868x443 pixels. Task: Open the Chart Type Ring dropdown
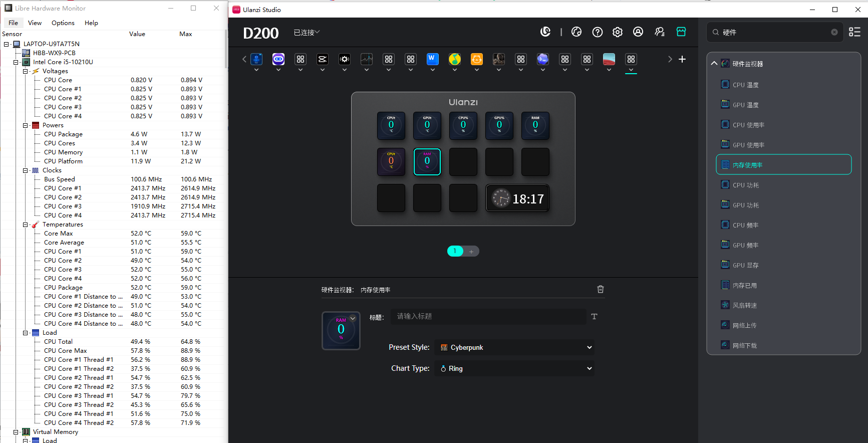point(514,368)
